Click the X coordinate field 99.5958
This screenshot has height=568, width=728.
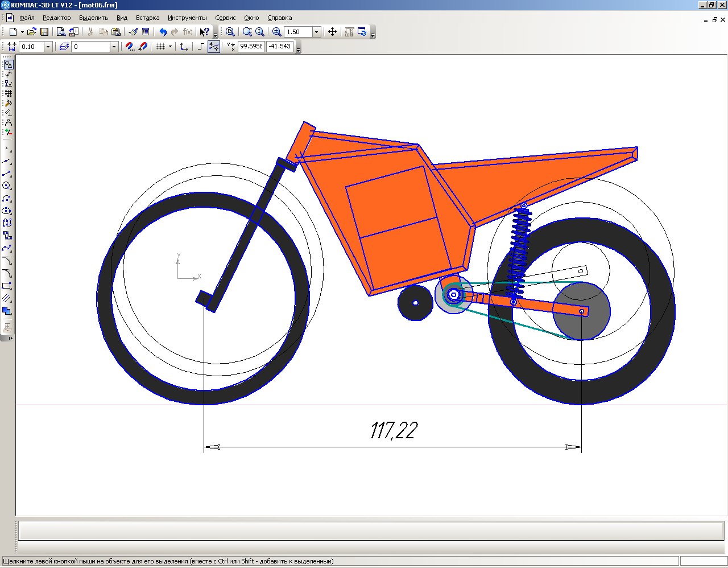pos(251,47)
